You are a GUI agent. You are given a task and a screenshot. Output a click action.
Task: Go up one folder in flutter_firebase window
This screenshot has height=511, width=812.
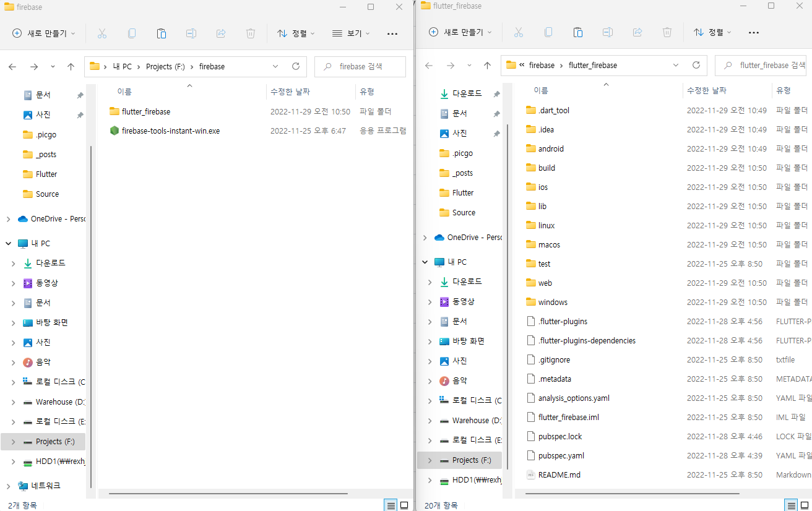tap(487, 65)
